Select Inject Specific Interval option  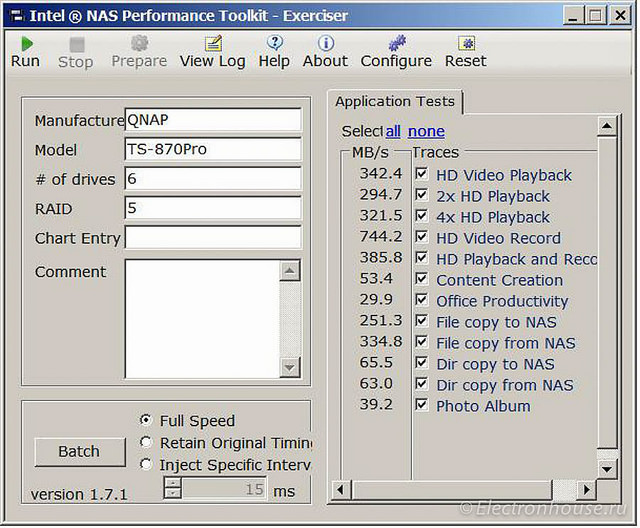(146, 464)
